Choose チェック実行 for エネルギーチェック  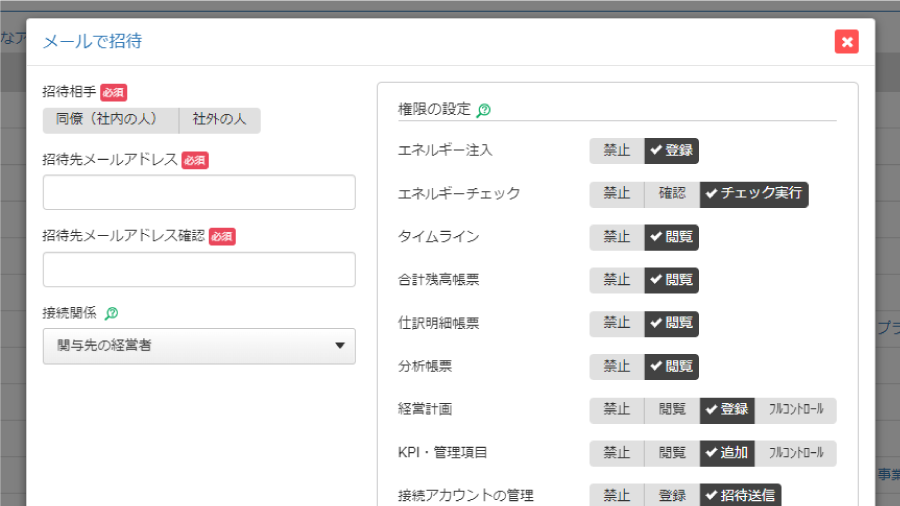(754, 194)
